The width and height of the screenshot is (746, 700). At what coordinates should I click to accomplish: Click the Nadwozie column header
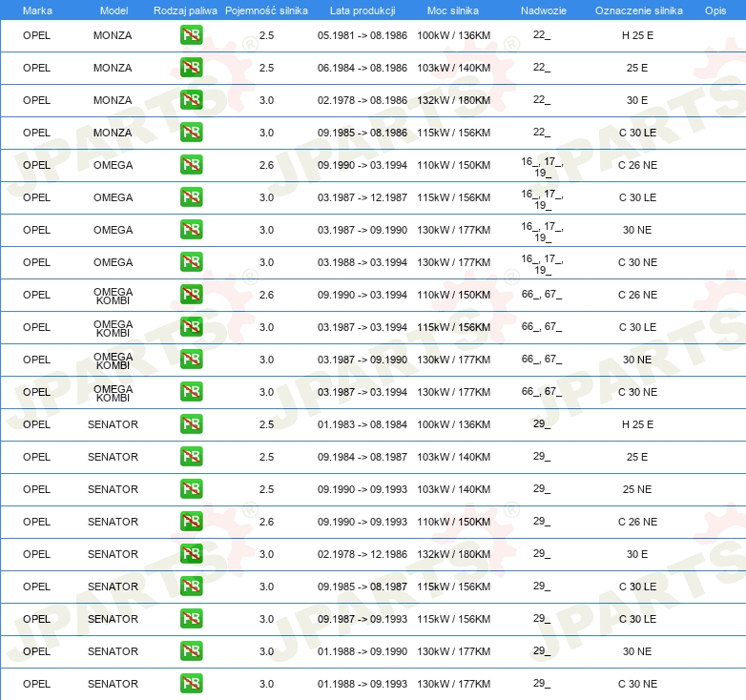544,10
